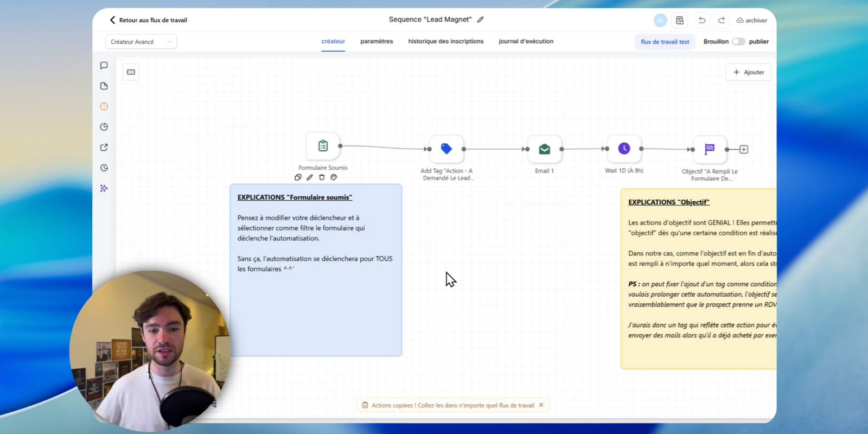Screen dimensions: 868x434
Task: Click 'EXPLICATIONS "Formulaire soumis"' heading
Action: pos(295,197)
